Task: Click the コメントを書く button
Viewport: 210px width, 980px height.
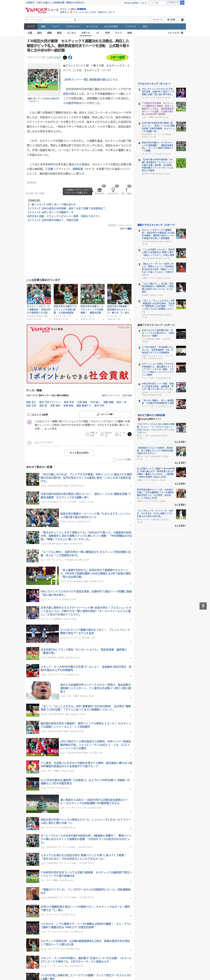Action: click(x=105, y=414)
